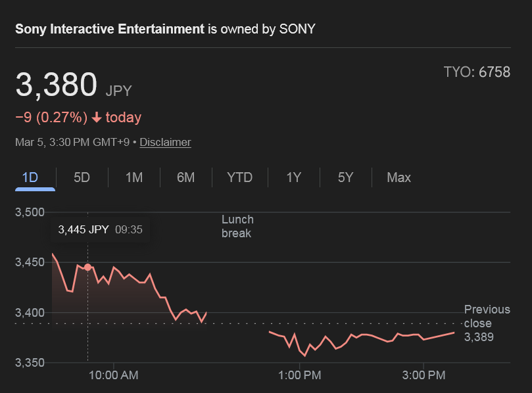Click the 1:00 PM axis label
Viewport: 532px width, 393px height.
300,375
